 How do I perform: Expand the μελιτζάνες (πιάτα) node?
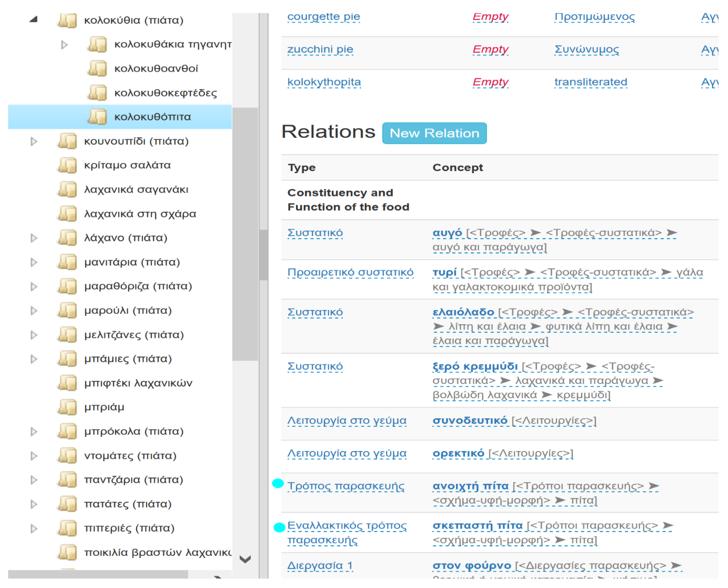pyautogui.click(x=33, y=335)
